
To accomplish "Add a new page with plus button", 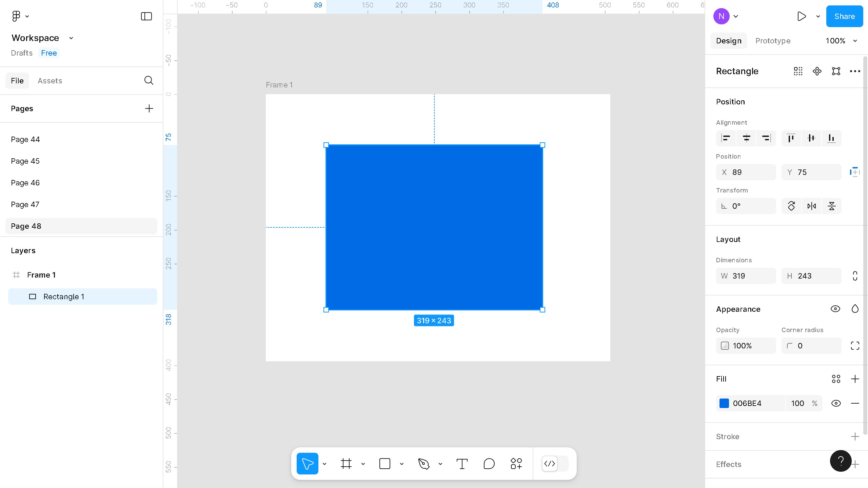I will [149, 108].
